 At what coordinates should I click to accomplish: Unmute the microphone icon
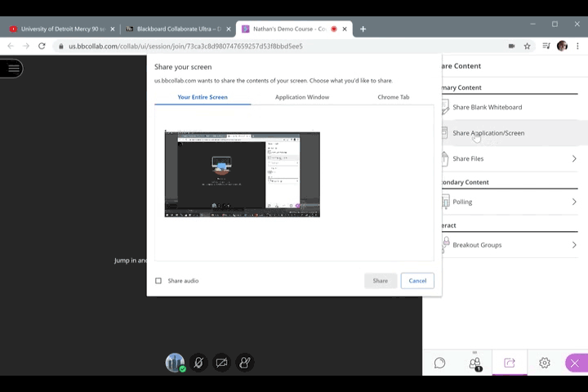(x=198, y=363)
